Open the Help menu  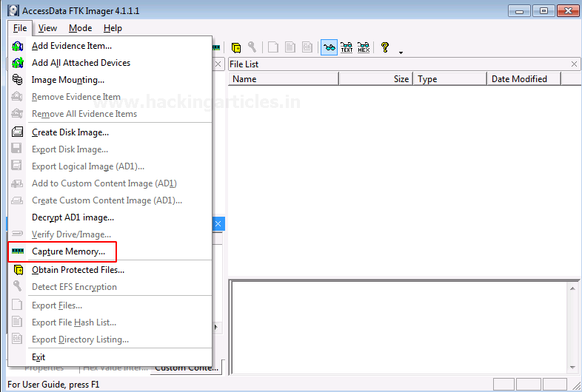point(113,28)
